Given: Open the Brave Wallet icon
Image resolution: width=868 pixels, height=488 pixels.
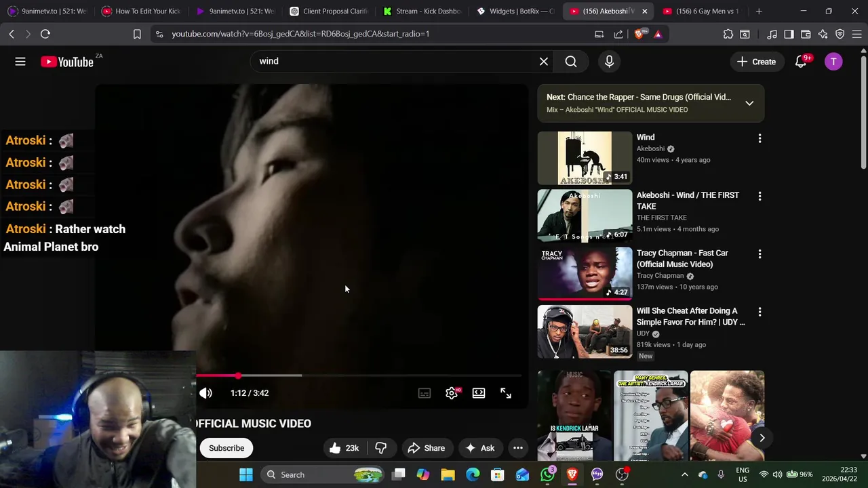Looking at the screenshot, I should coord(806,34).
